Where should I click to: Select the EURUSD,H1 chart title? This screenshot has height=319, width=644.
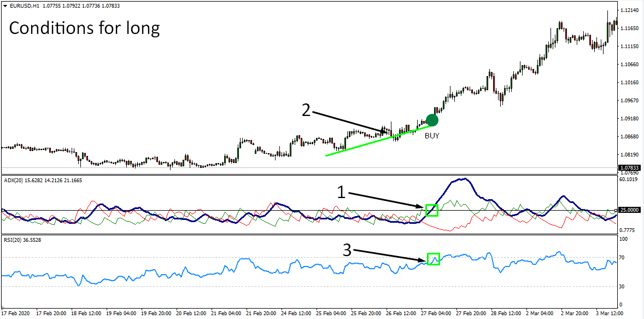pyautogui.click(x=27, y=5)
